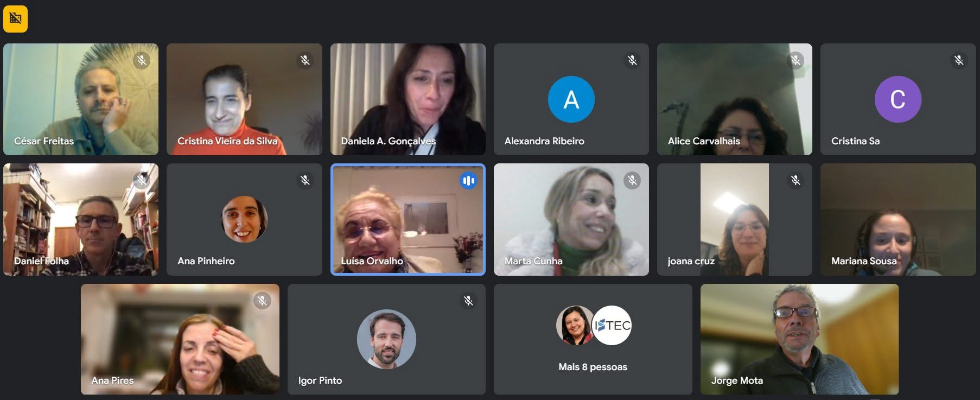Image resolution: width=980 pixels, height=400 pixels.
Task: Click the speaking indicator on Luísa Orvalho's tile
Action: pos(469,180)
